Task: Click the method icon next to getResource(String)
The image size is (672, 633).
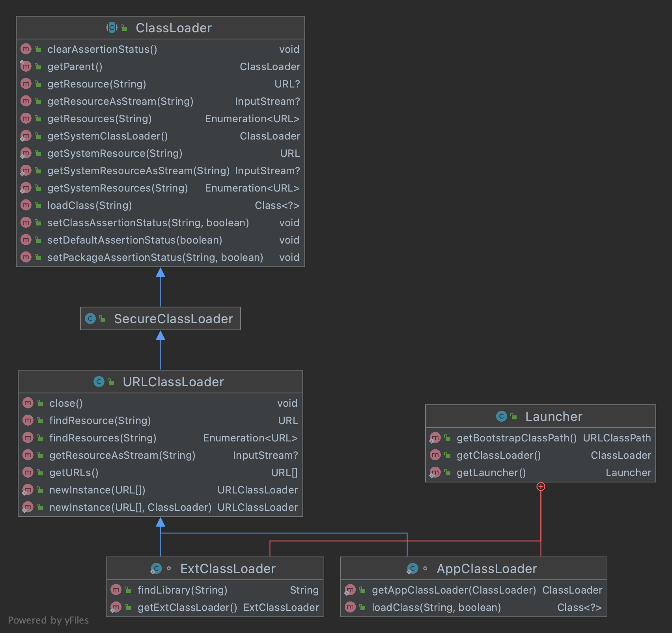Action: (26, 84)
